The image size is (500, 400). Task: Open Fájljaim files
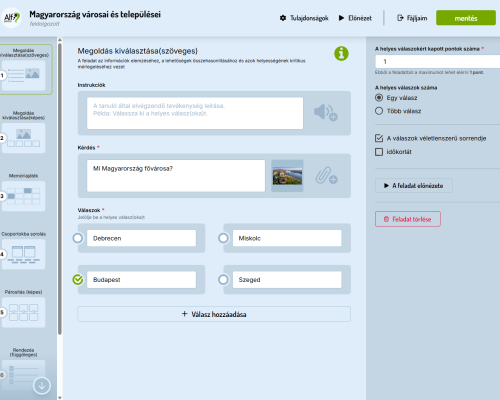(x=412, y=18)
